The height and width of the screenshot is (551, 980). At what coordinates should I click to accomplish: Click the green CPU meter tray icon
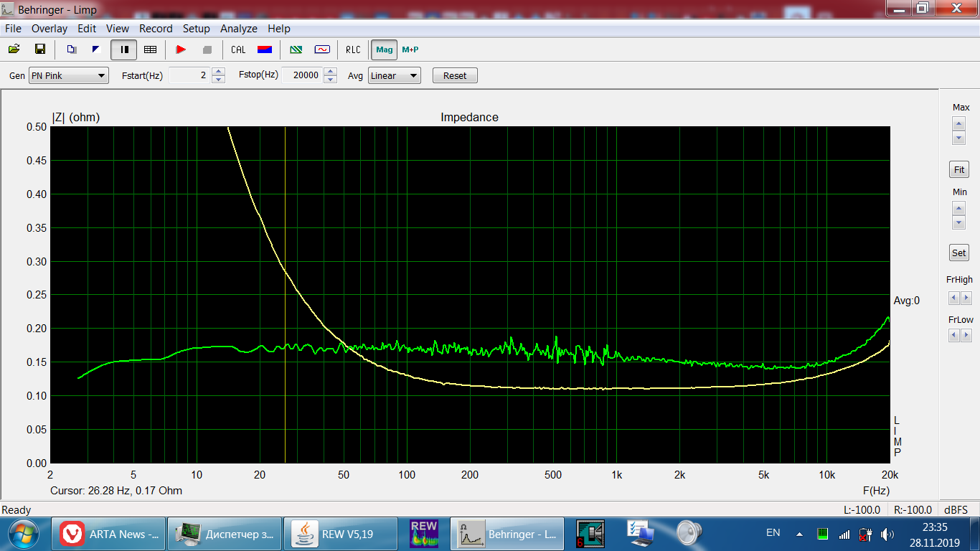click(x=823, y=534)
